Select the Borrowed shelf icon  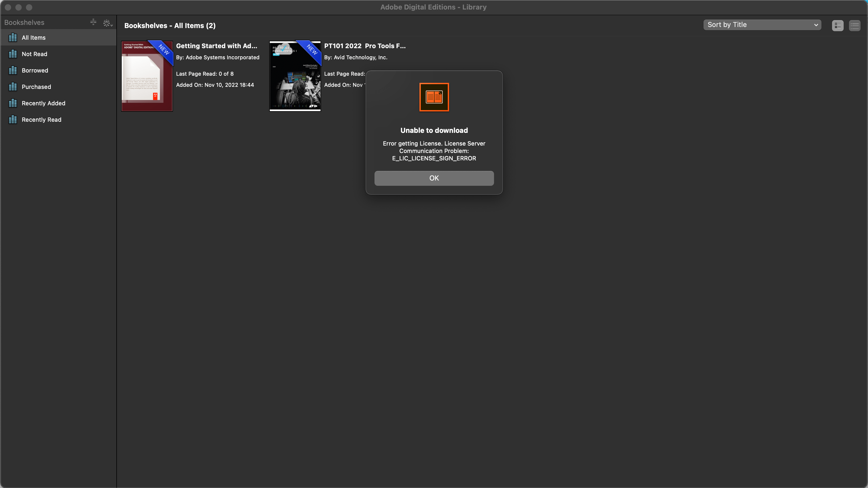pos(12,70)
